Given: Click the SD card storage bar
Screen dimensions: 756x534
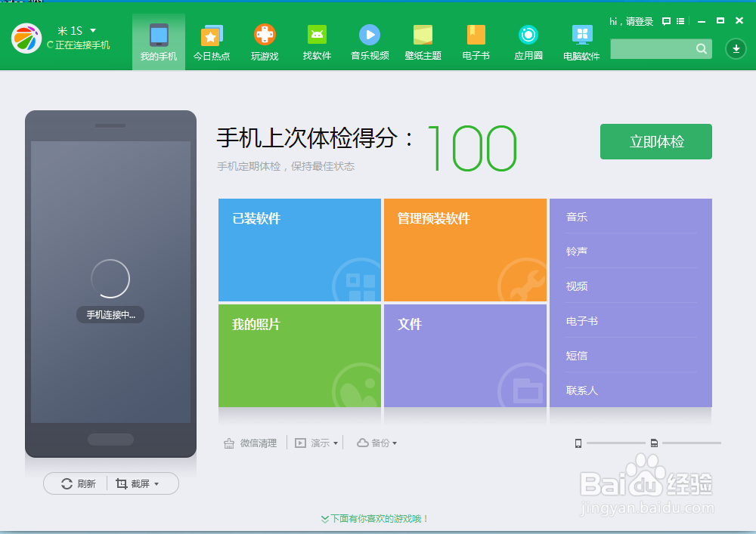Looking at the screenshot, I should 692,443.
